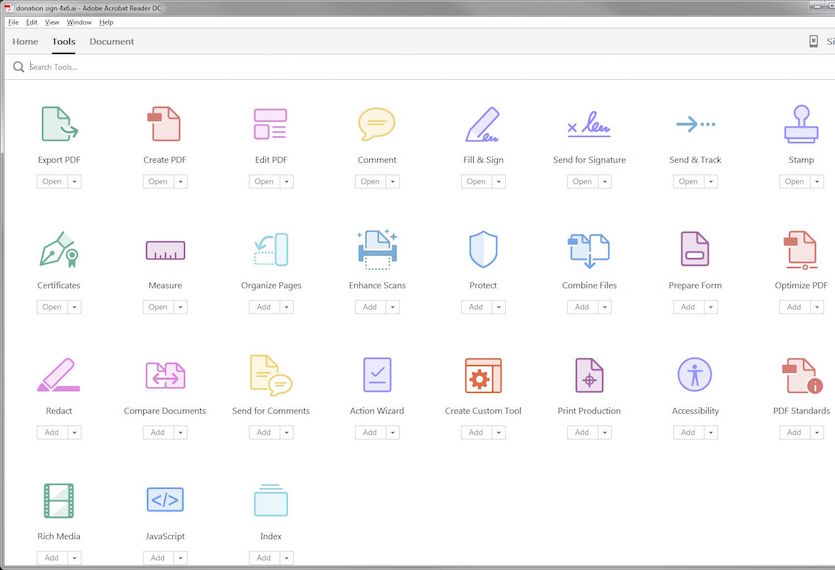The width and height of the screenshot is (835, 570).
Task: Click Add button under Rich Media
Action: click(52, 558)
